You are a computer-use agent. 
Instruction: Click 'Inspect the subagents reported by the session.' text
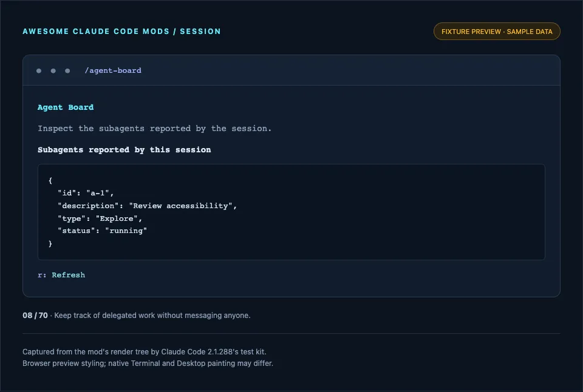(x=155, y=129)
